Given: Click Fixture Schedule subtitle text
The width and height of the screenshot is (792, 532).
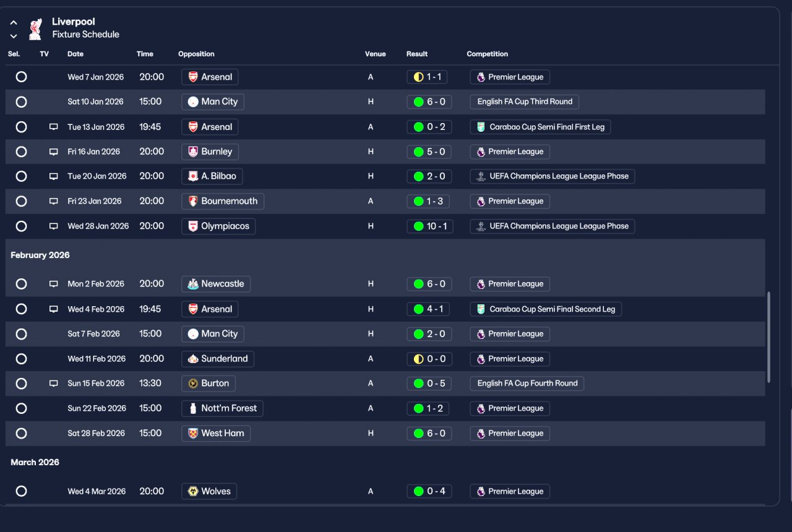Looking at the screenshot, I should click(85, 35).
